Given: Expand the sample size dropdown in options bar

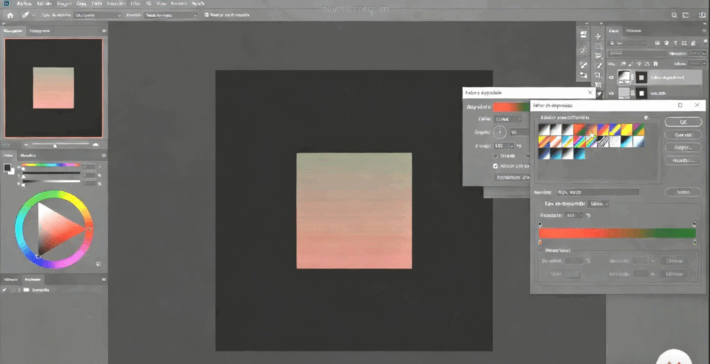Looking at the screenshot, I should pyautogui.click(x=98, y=15).
